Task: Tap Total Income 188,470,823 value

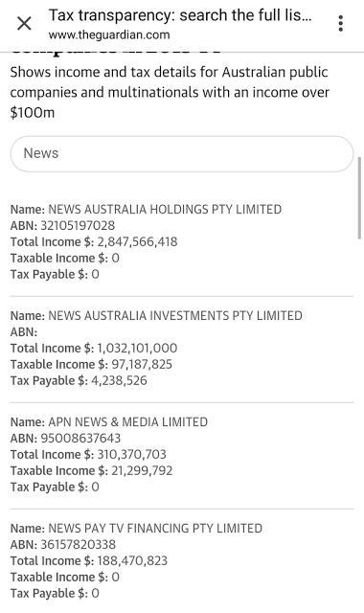Action: coord(132,561)
